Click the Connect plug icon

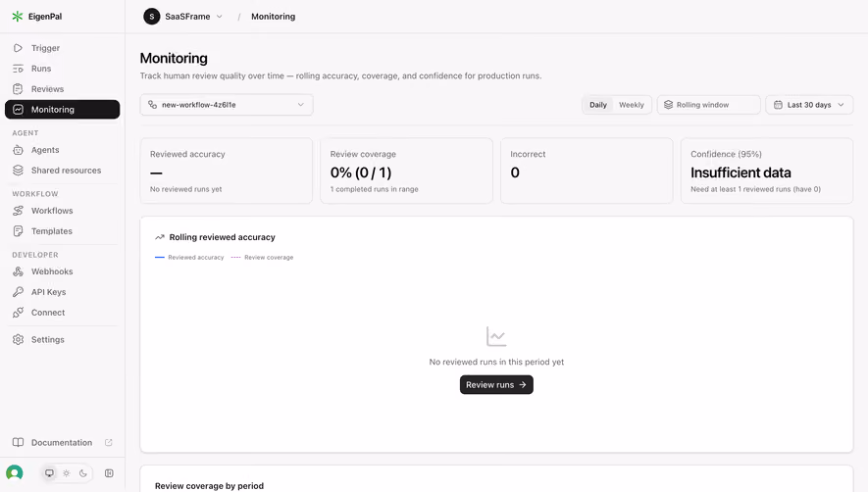pos(19,313)
